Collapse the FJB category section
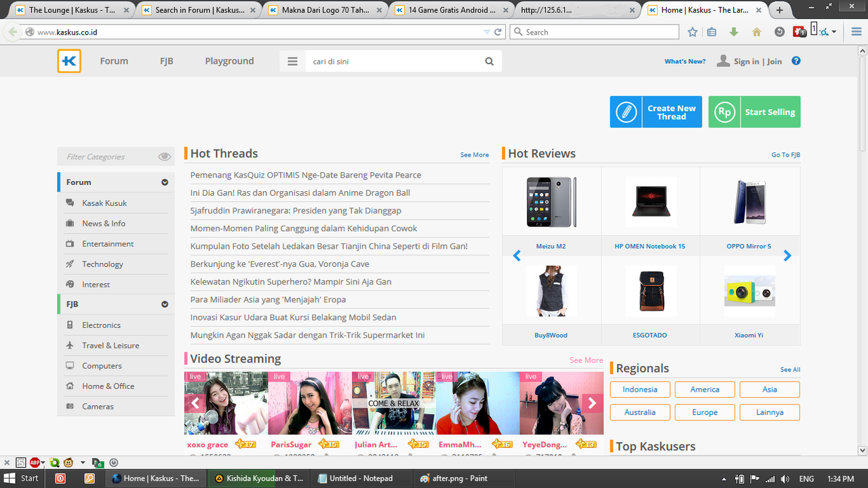 (164, 304)
